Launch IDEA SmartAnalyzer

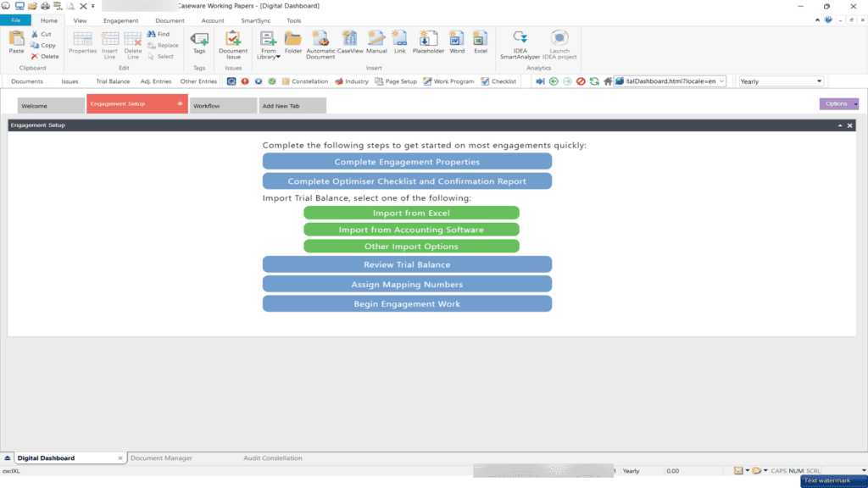tap(520, 45)
